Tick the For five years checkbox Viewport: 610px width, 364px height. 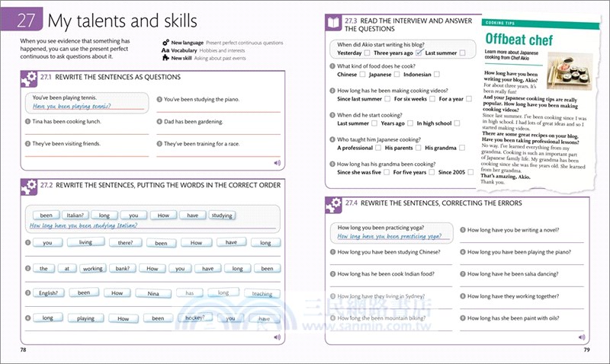click(x=432, y=172)
